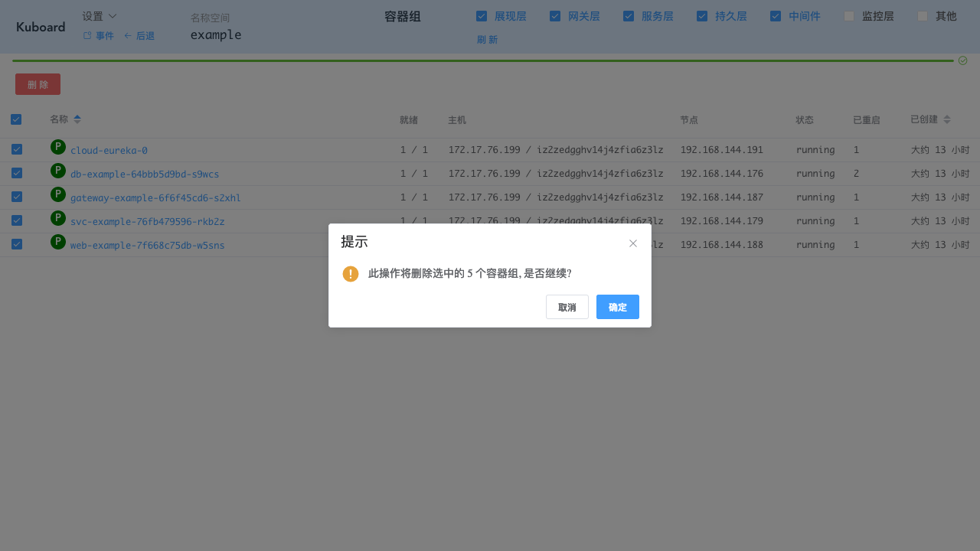
Task: Enable the 监控层 checkbox
Action: tap(849, 16)
